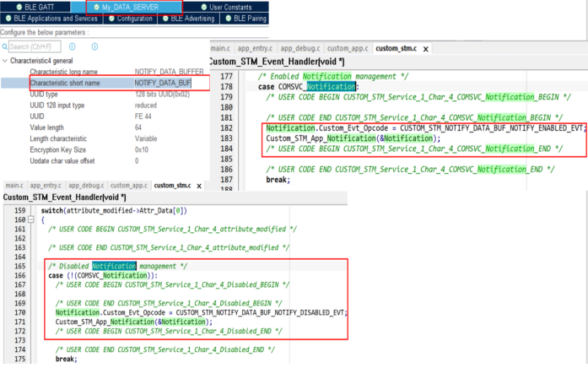The width and height of the screenshot is (588, 368).
Task: Close the custom_stm.c tab in upper editor
Action: (426, 49)
